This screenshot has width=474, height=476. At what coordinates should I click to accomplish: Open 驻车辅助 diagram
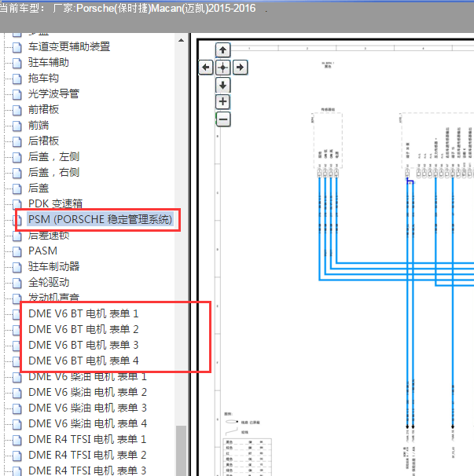(49, 63)
